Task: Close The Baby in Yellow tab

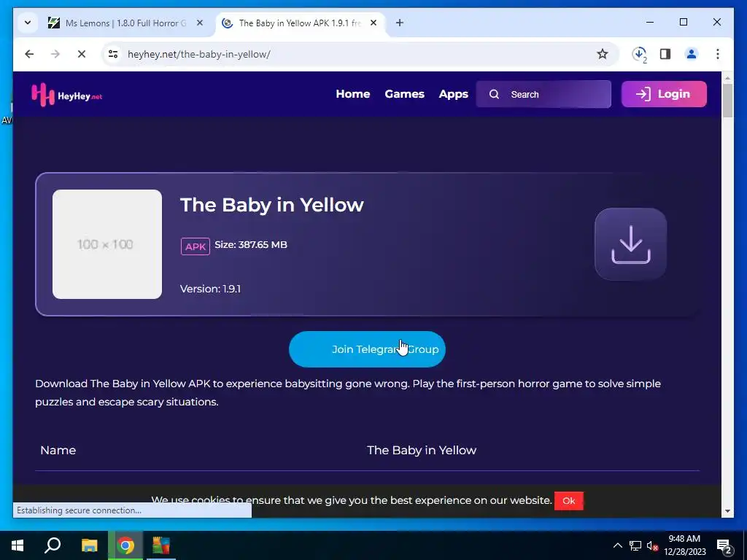Action: [x=373, y=23]
